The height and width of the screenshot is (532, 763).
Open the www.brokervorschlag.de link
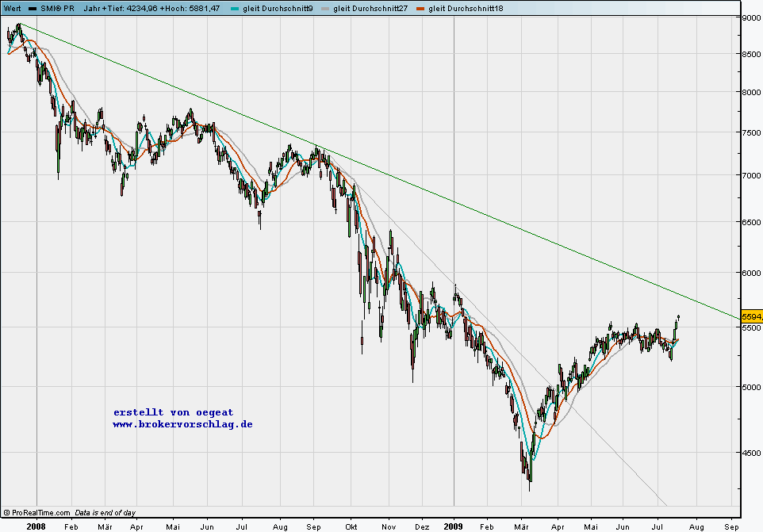click(x=182, y=424)
